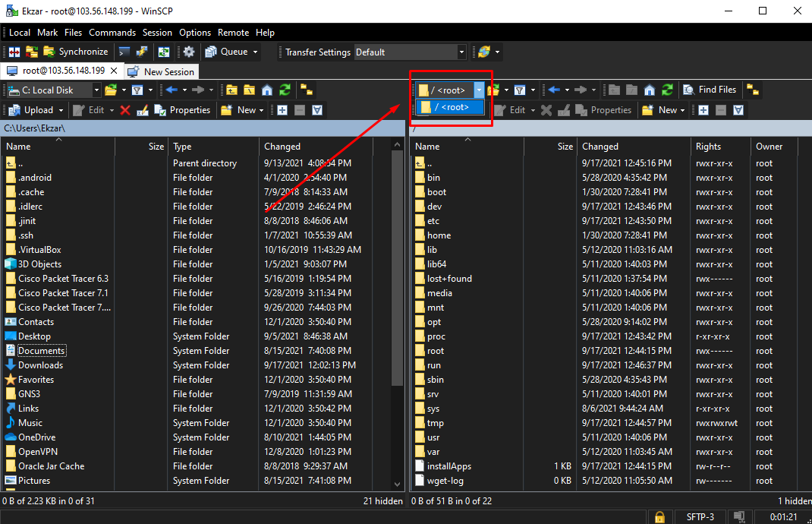Click the Synchronize button

click(76, 52)
